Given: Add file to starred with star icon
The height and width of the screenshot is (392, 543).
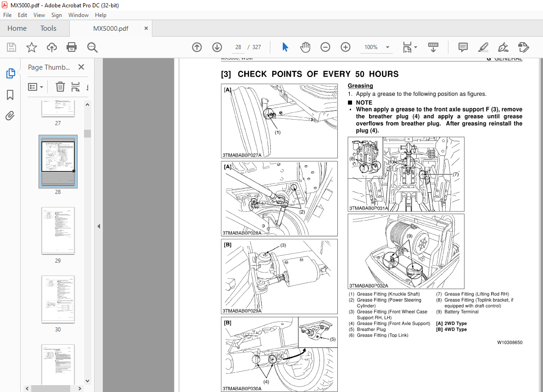Looking at the screenshot, I should (x=32, y=47).
